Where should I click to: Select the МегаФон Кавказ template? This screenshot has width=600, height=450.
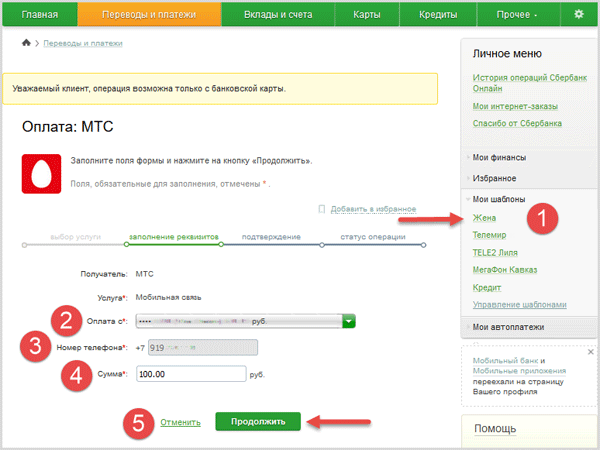pos(505,270)
